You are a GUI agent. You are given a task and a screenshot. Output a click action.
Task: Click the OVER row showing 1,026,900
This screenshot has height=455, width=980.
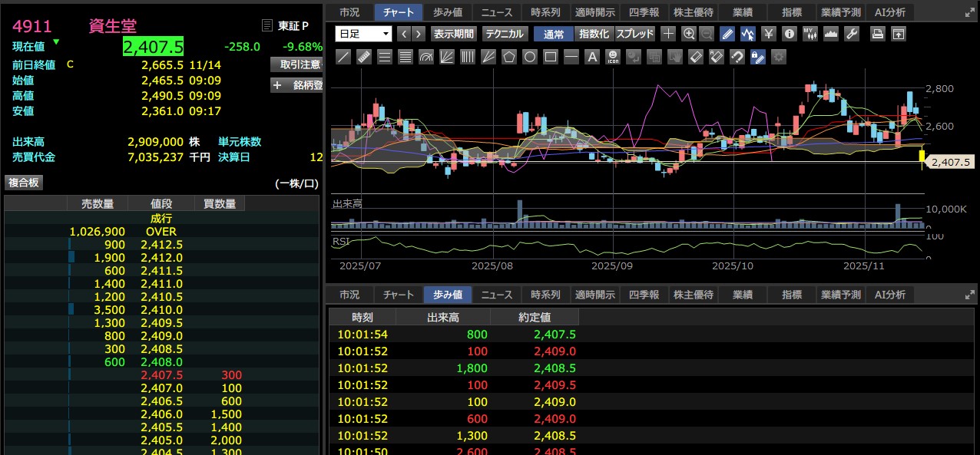[161, 232]
